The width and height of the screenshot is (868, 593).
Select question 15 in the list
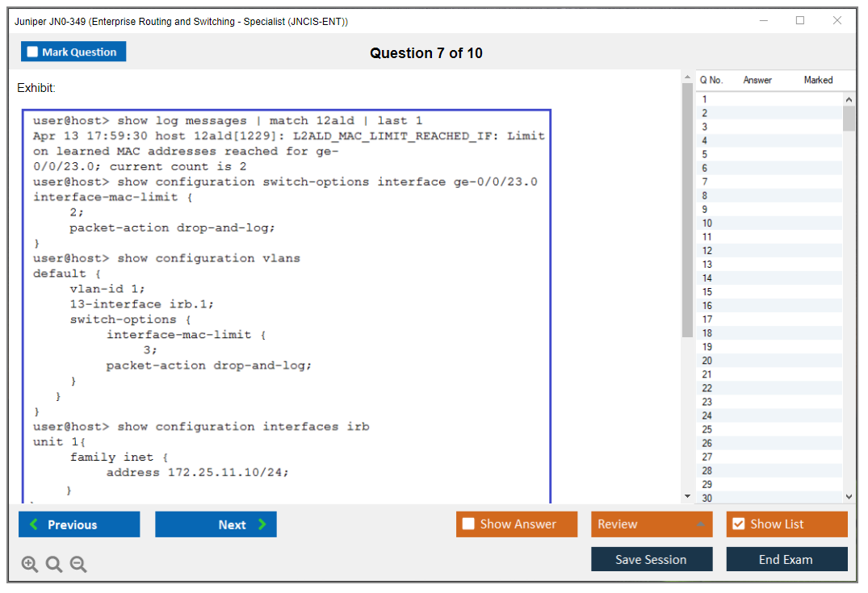[707, 292]
